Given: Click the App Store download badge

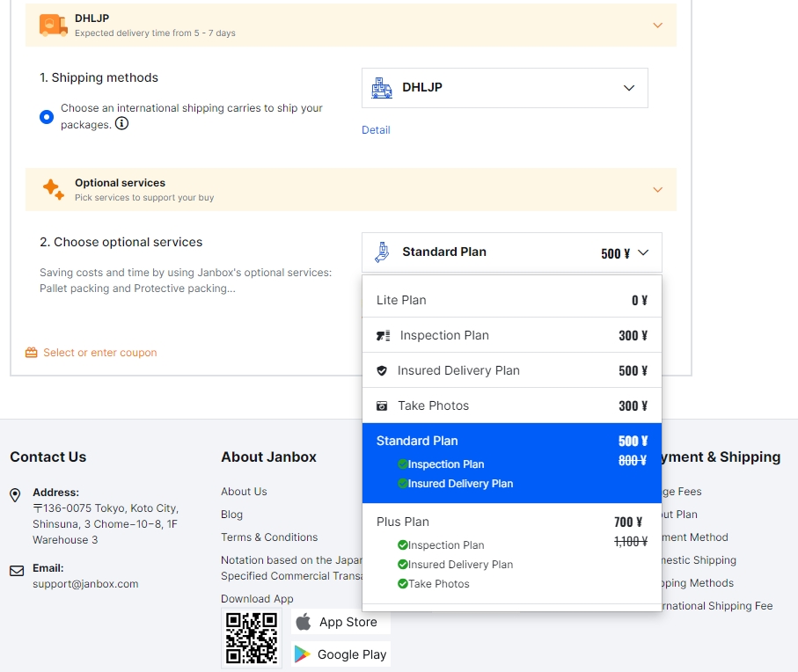Looking at the screenshot, I should click(x=340, y=622).
